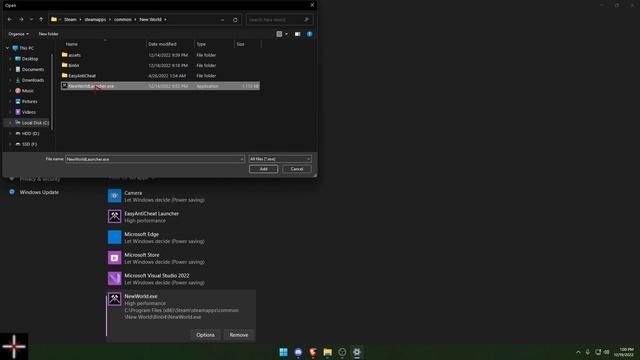This screenshot has width=640, height=360.
Task: Open the purple chat app on taskbar
Action: click(298, 352)
